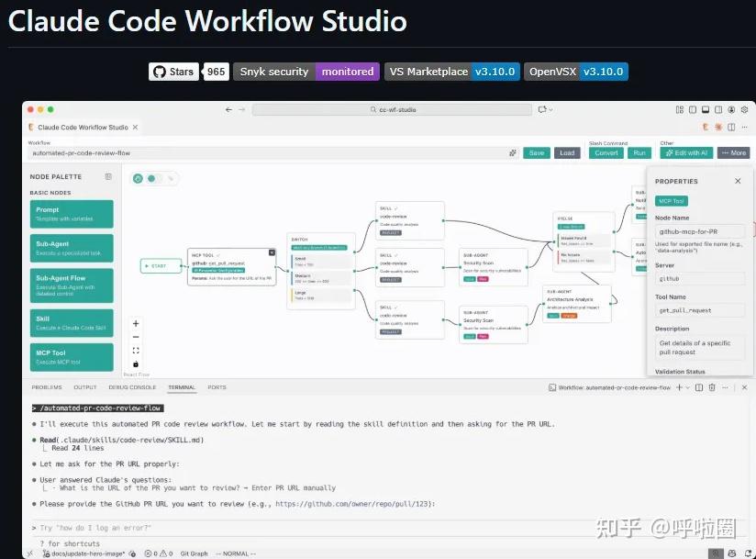This screenshot has height=559, width=756.
Task: Select the Sub-Agent Flow palette node
Action: point(72,285)
